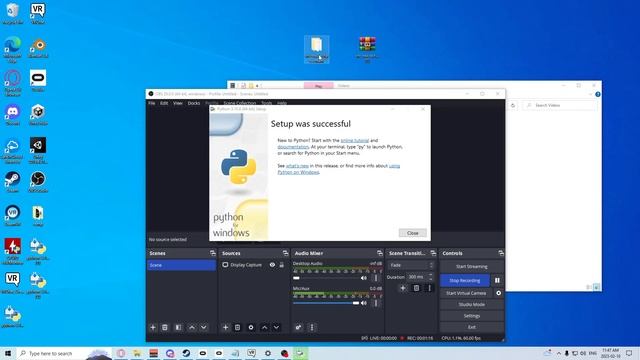640x360 pixels.
Task: Open transition properties three-dot menu
Action: 429,288
